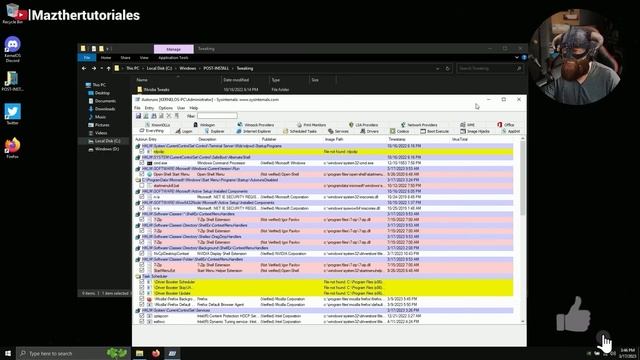This screenshot has width=640, height=360.
Task: Check the disabled startmenu.bat entry checkbox
Action: 142,185
